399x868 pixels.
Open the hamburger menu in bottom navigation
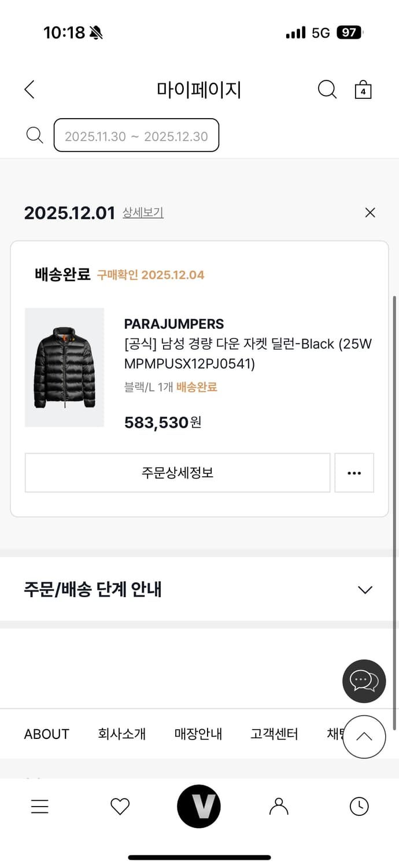[39, 806]
